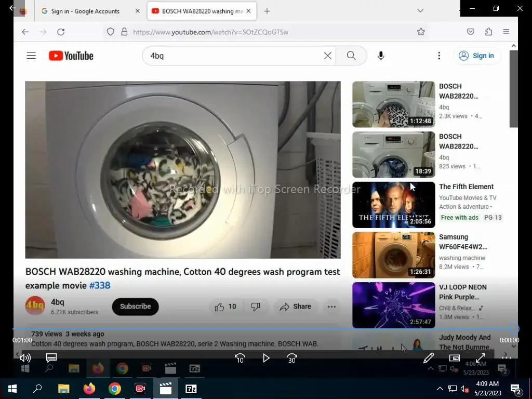The image size is (532, 399).
Task: Expand the list all tabs chevron
Action: (x=420, y=11)
